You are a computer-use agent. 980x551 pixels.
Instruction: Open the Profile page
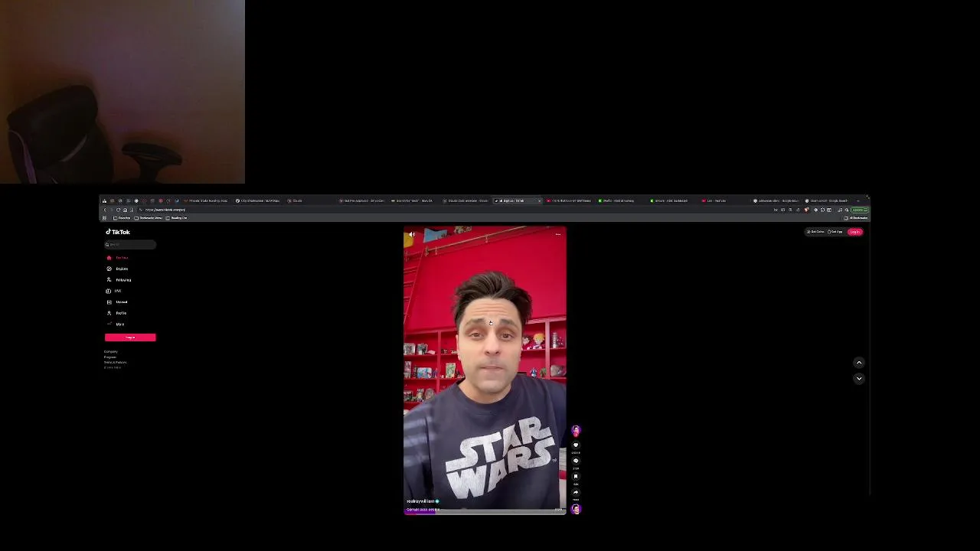pyautogui.click(x=117, y=313)
